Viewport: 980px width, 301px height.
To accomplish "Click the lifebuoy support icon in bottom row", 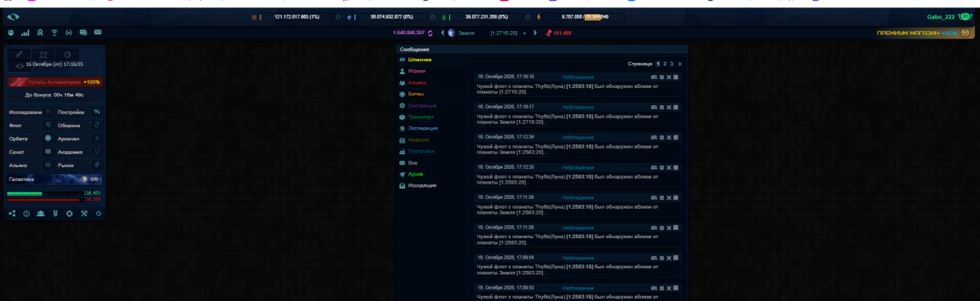I will [x=69, y=213].
